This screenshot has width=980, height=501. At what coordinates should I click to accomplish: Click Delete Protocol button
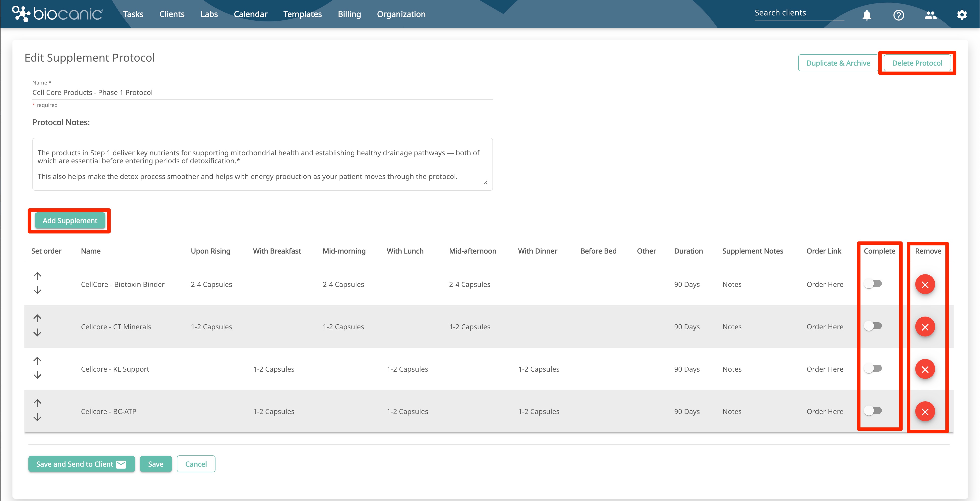pyautogui.click(x=917, y=63)
